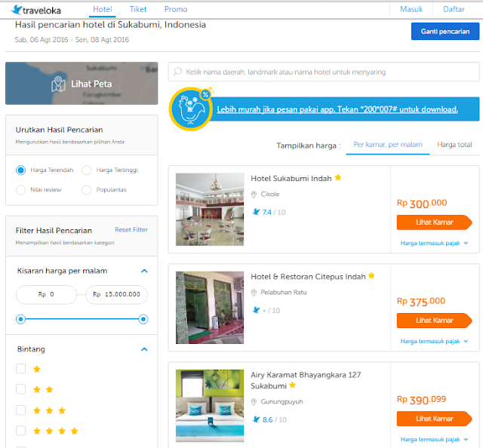Open the Airy Karamat Bhayangkara photo
The width and height of the screenshot is (483, 448).
210,406
